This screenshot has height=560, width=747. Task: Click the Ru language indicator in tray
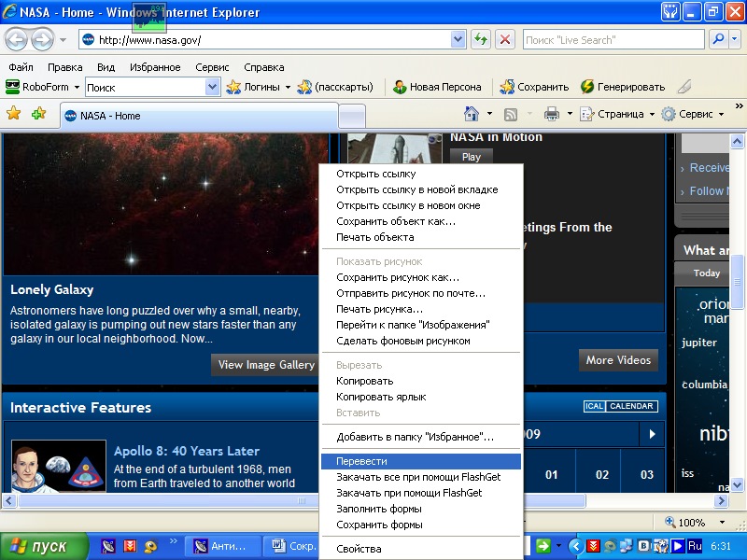pyautogui.click(x=695, y=545)
